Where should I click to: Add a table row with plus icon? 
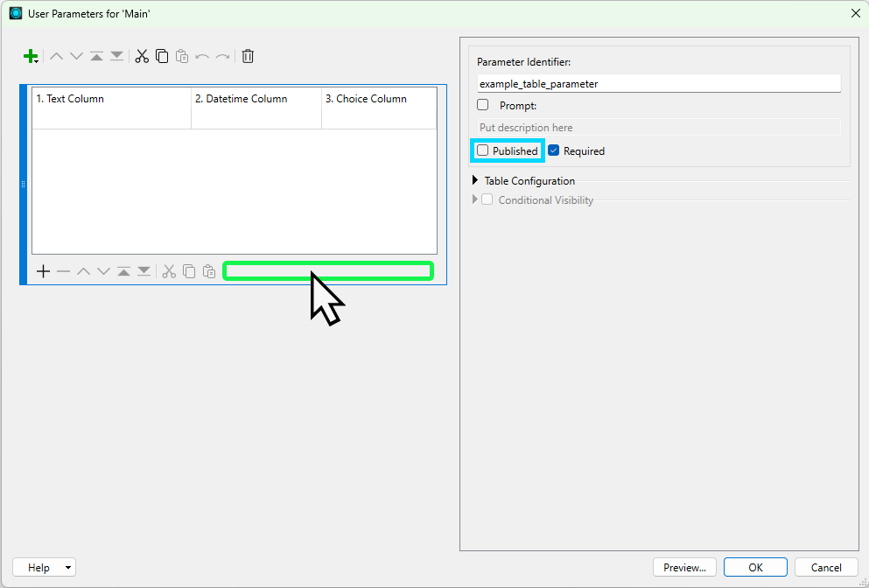43,271
